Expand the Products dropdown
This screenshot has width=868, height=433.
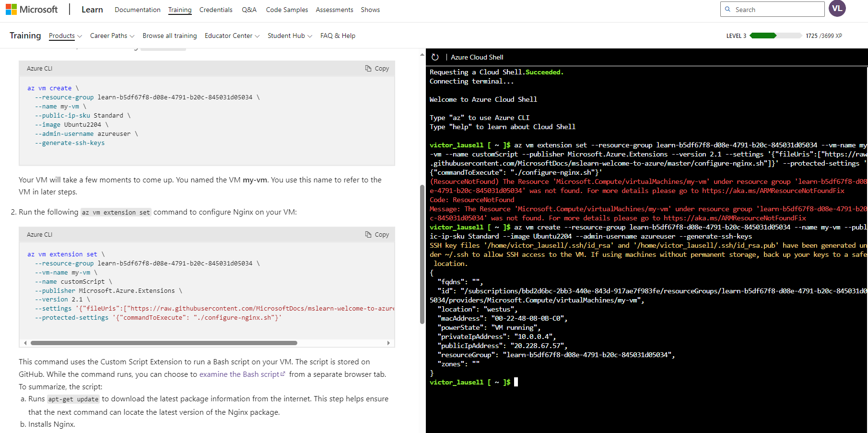click(65, 36)
